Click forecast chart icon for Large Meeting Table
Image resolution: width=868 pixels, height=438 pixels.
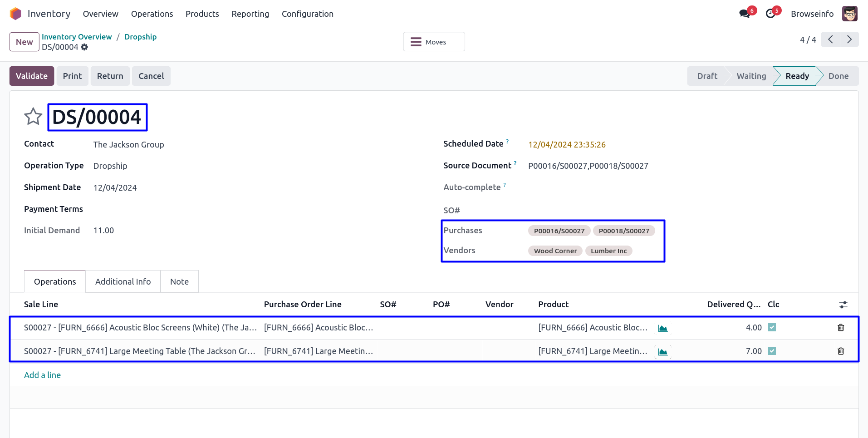[x=663, y=352]
